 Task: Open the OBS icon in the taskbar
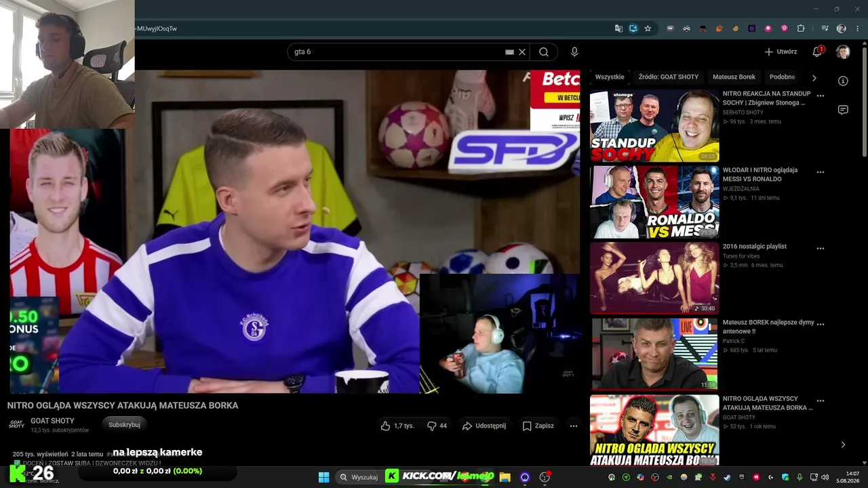(545, 477)
